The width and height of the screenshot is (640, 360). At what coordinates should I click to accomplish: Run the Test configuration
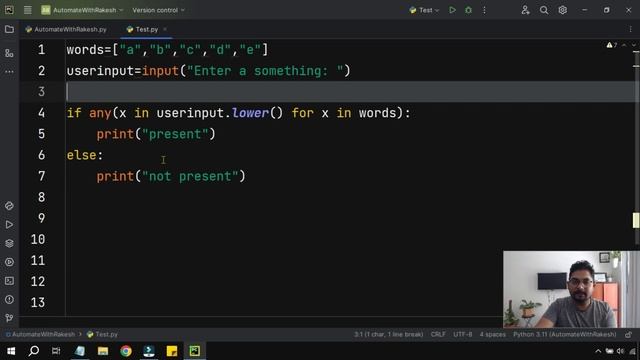pos(452,10)
